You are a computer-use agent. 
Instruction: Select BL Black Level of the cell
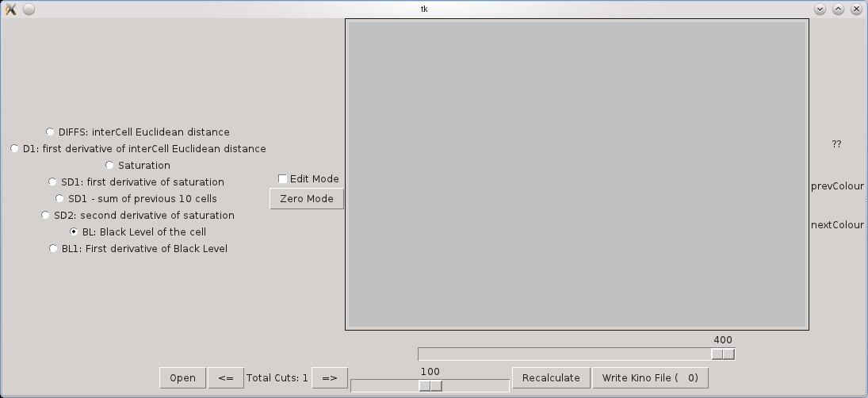tap(75, 232)
